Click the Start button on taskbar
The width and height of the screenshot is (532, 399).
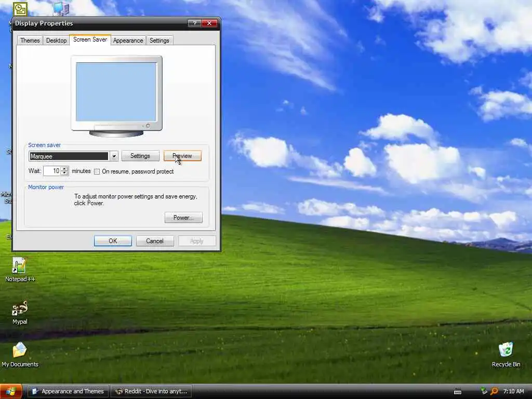click(x=11, y=391)
